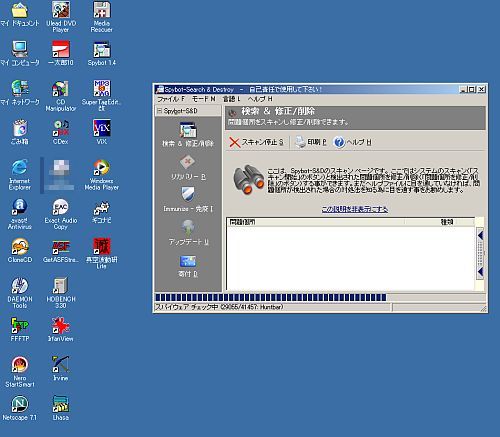Open Recovery section in Spybot sidebar
Viewport: 500px width, 437px height.
coord(188,168)
